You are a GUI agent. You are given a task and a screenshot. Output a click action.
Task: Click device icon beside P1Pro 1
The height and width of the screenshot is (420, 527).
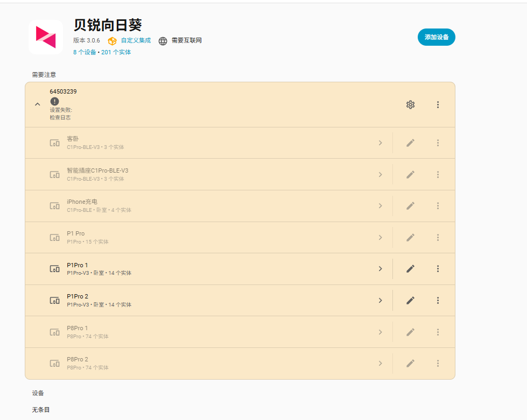point(54,268)
